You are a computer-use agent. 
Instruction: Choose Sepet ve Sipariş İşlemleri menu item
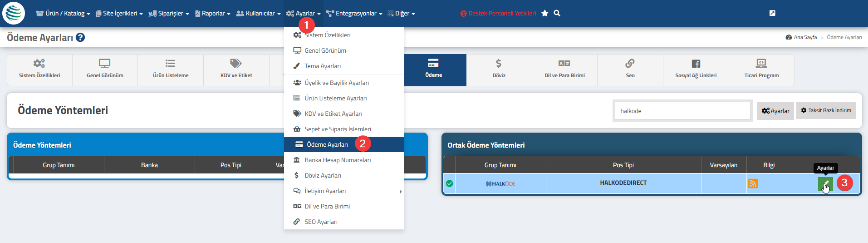[337, 129]
